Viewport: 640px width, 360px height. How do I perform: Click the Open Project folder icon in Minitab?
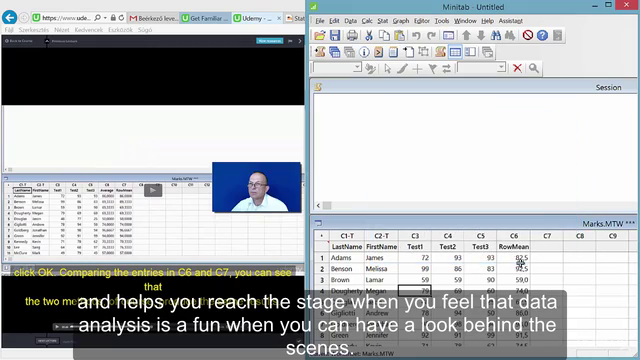(320, 36)
